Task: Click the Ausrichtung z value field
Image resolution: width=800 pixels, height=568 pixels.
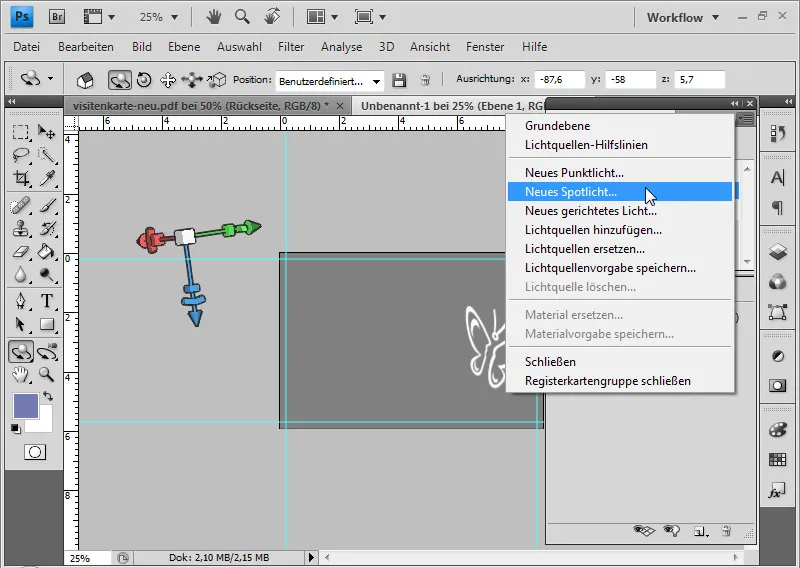Action: coord(699,80)
